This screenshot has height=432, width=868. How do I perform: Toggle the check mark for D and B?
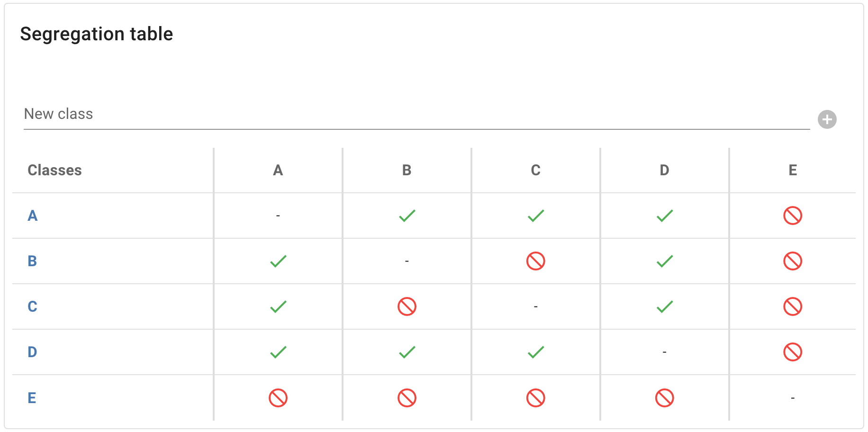[407, 352]
